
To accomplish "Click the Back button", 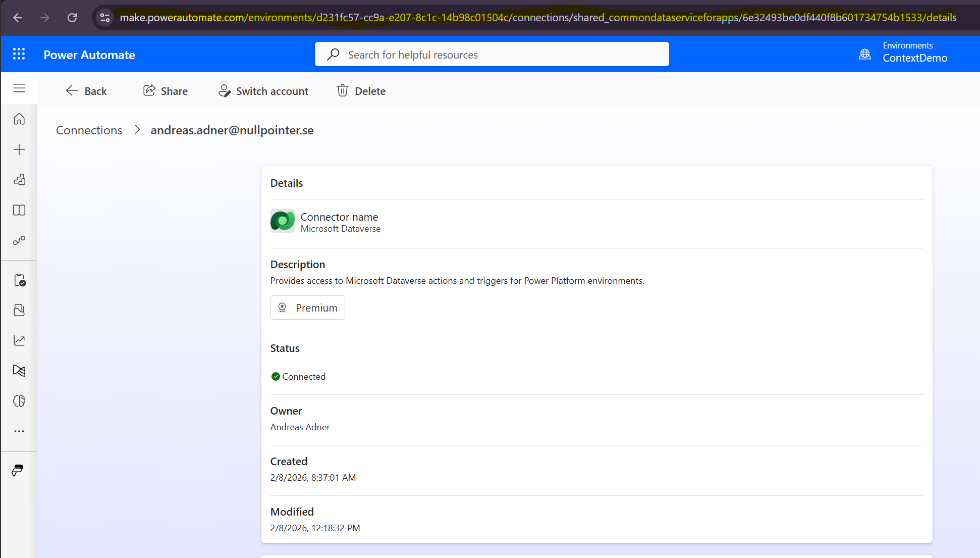I will [86, 91].
